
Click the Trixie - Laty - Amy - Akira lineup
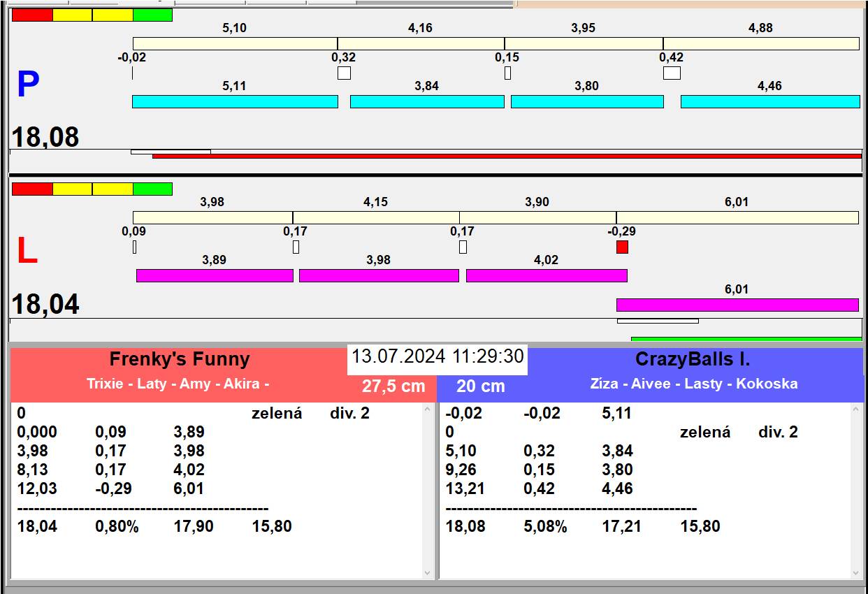(178, 384)
